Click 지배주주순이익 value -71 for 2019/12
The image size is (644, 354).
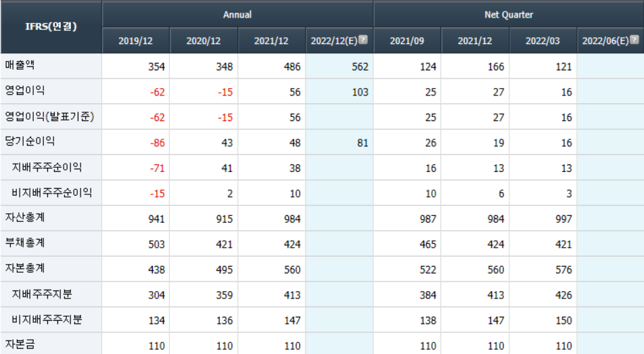(x=158, y=169)
